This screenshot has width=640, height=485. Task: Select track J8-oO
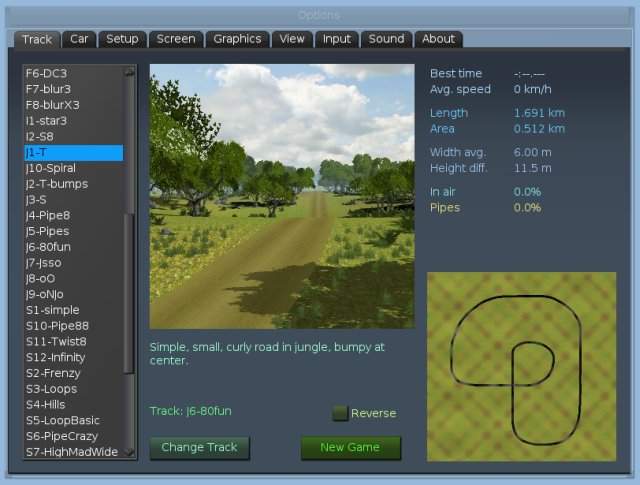(74, 278)
